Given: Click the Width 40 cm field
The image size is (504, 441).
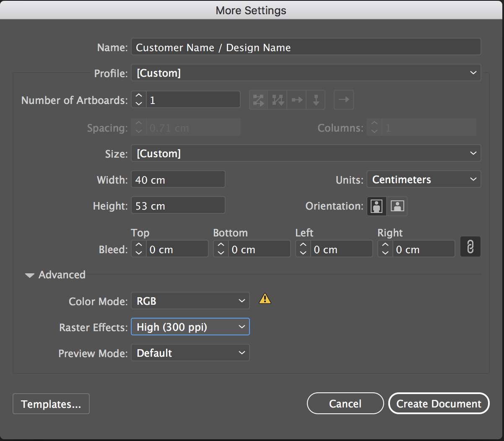Looking at the screenshot, I should point(178,179).
